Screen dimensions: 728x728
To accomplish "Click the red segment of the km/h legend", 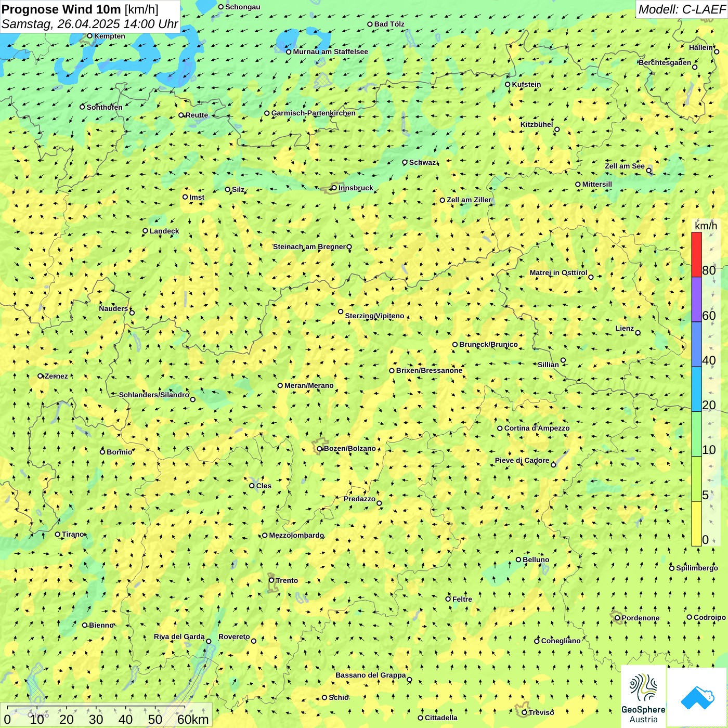I will [696, 254].
